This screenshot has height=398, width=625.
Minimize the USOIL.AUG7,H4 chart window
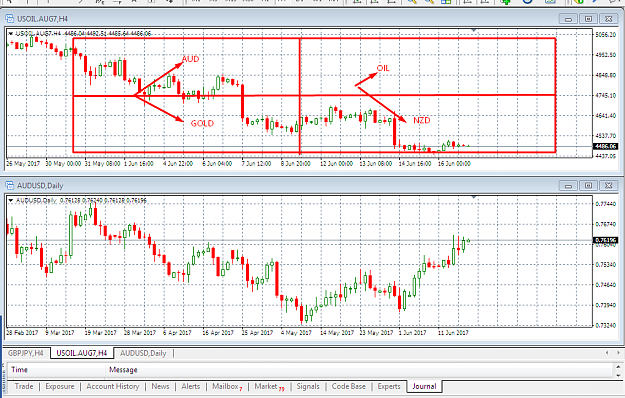coord(568,19)
